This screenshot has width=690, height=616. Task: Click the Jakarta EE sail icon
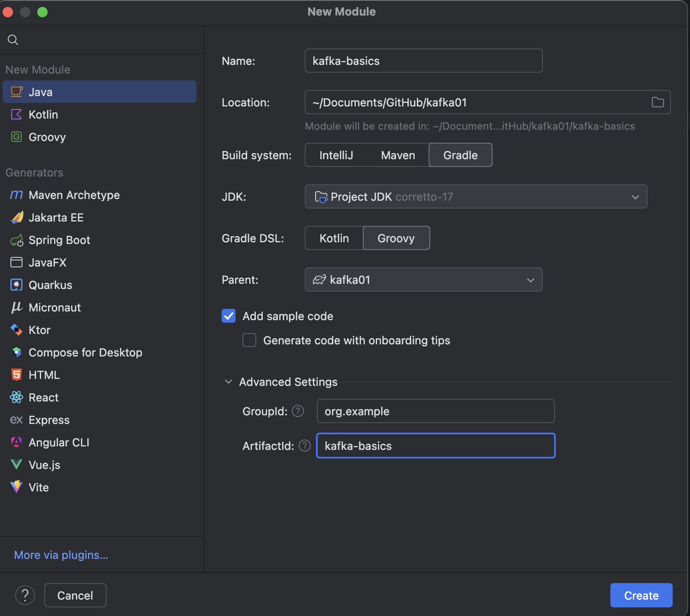point(16,217)
